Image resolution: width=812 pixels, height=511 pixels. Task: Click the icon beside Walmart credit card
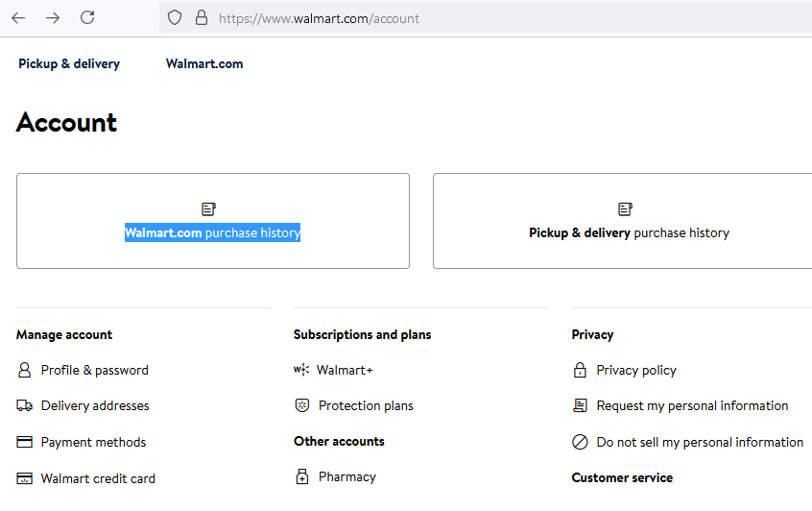24,478
